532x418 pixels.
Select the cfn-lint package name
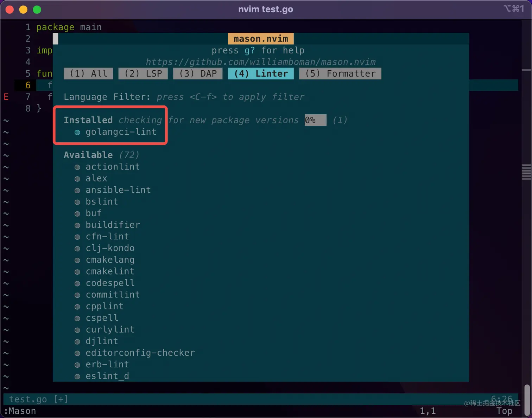(107, 236)
